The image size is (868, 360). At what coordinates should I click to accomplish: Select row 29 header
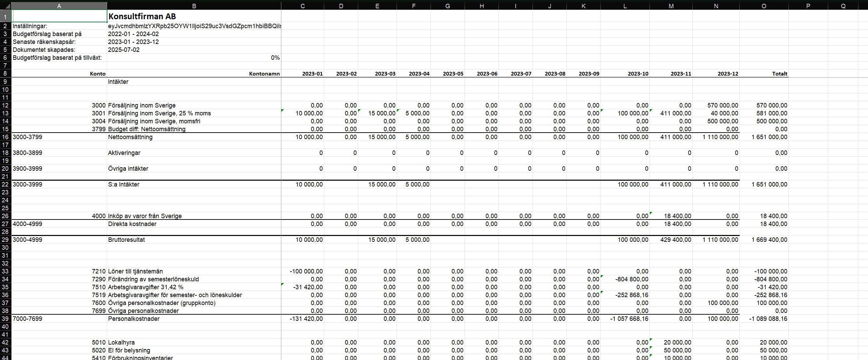5,240
